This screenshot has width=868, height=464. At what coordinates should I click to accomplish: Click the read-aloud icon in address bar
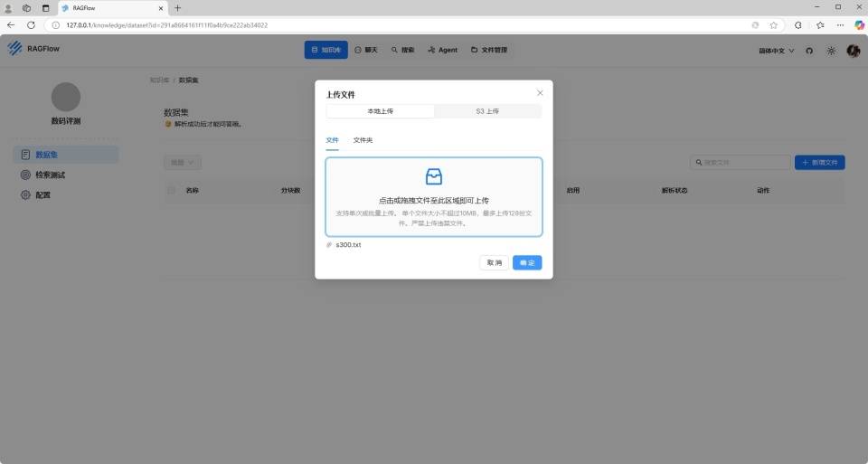tap(755, 25)
